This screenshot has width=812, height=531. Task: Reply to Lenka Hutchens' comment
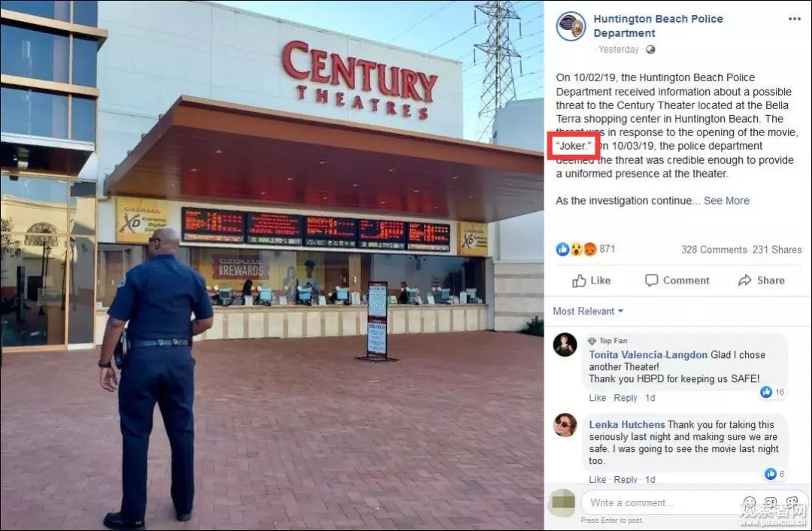[x=625, y=480]
